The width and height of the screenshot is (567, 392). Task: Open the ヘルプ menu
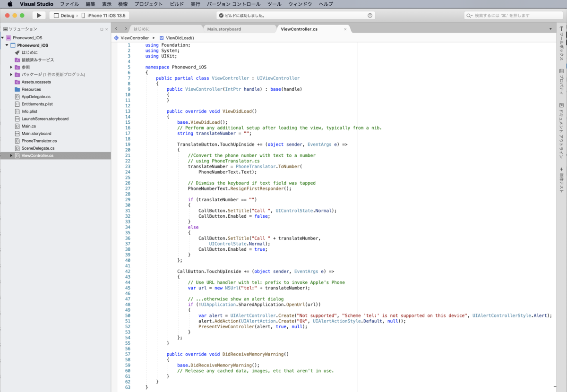(x=326, y=4)
